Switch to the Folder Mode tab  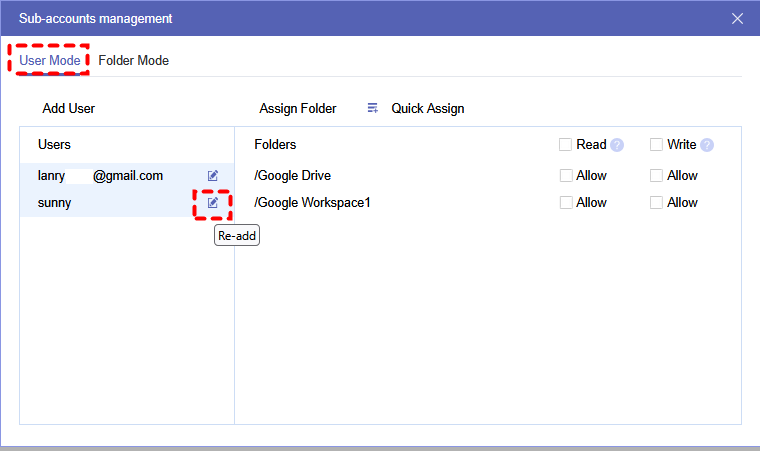tap(133, 60)
